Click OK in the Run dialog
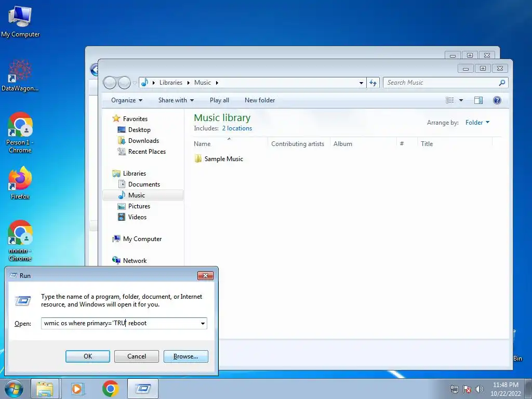Viewport: 532px width, 399px height. 87,356
